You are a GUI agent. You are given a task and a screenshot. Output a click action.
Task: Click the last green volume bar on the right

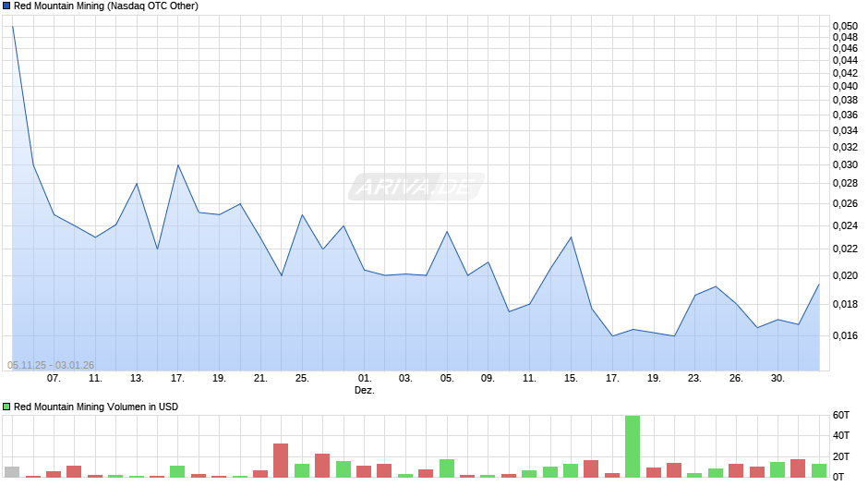click(x=819, y=470)
